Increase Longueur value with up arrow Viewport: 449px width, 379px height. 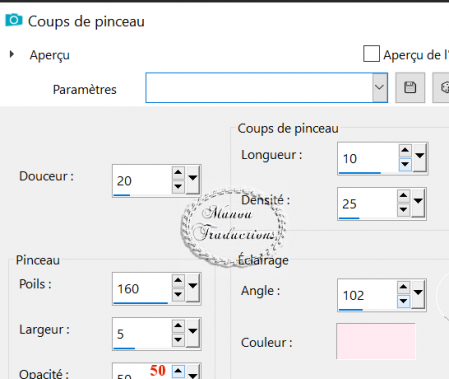pyautogui.click(x=405, y=151)
